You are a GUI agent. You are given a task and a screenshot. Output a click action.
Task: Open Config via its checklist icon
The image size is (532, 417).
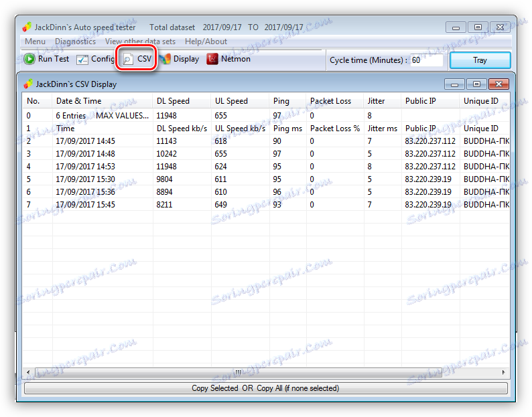point(82,60)
